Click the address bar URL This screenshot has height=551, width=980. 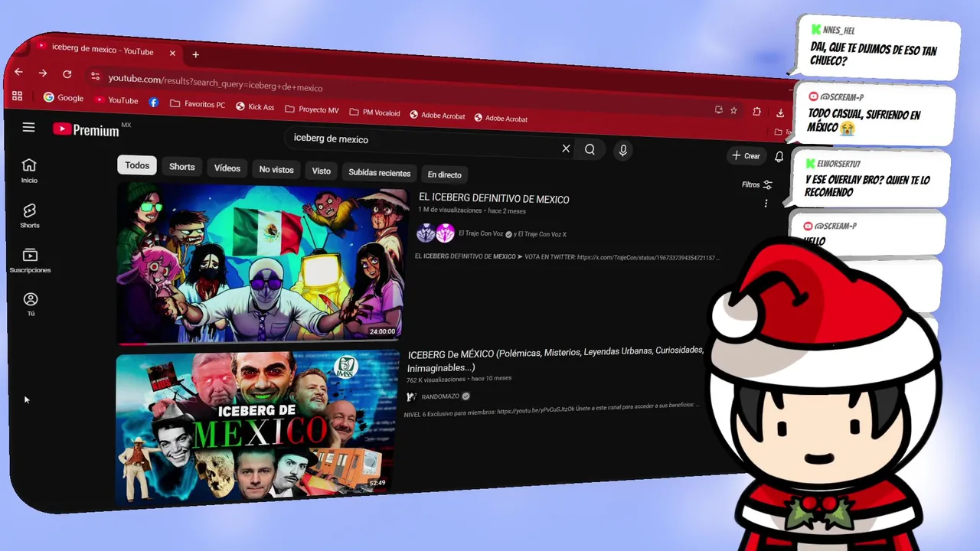215,83
